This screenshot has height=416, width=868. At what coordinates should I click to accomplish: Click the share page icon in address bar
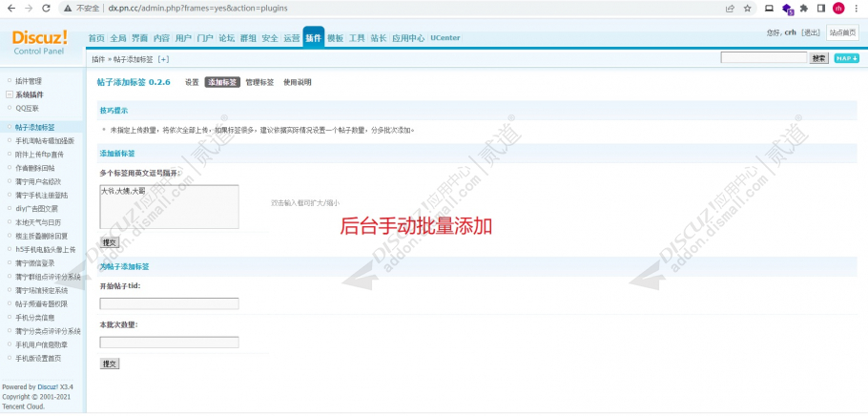point(730,9)
